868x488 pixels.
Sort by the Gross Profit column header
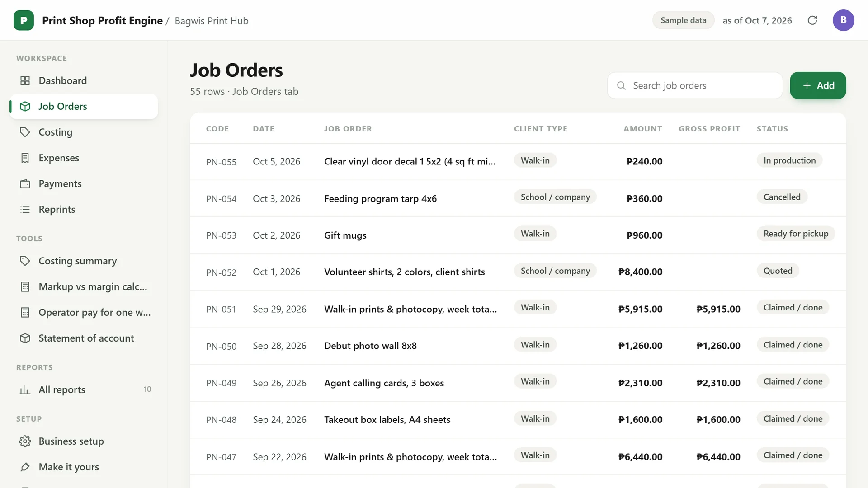tap(709, 129)
